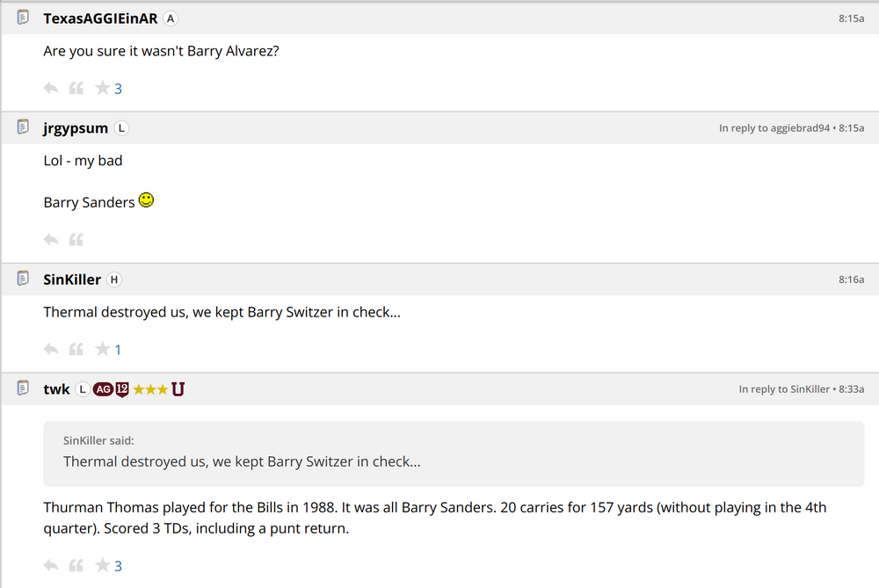Star twk's Thurman Thomas post
Viewport: 879px width, 588px height.
pyautogui.click(x=103, y=565)
